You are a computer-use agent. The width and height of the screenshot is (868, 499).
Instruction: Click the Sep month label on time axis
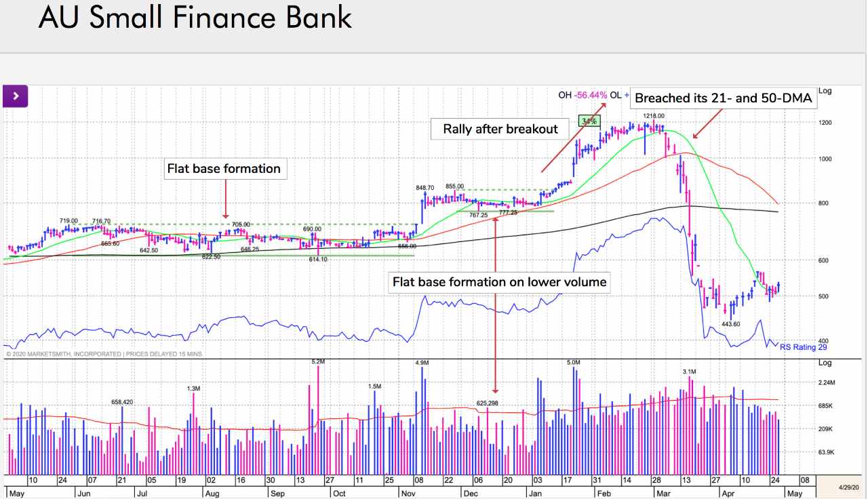pos(279,493)
